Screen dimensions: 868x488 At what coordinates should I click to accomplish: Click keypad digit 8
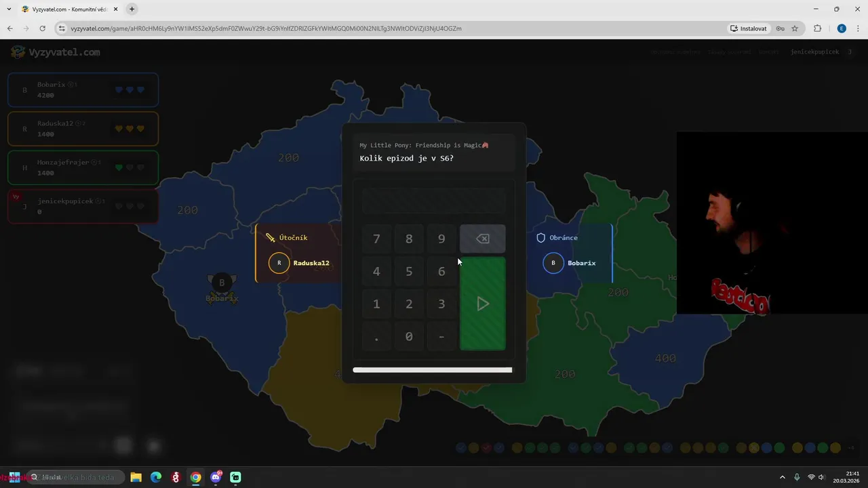click(x=409, y=239)
